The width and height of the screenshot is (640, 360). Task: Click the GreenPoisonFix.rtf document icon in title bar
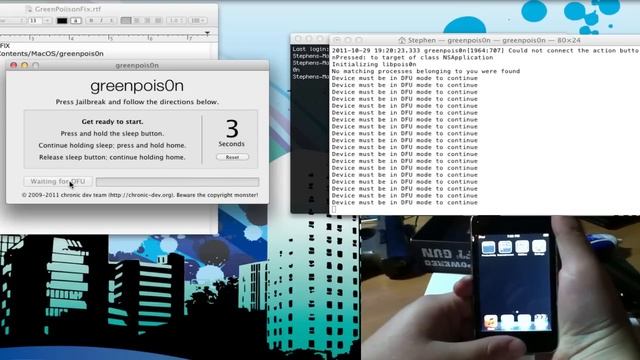[29, 9]
